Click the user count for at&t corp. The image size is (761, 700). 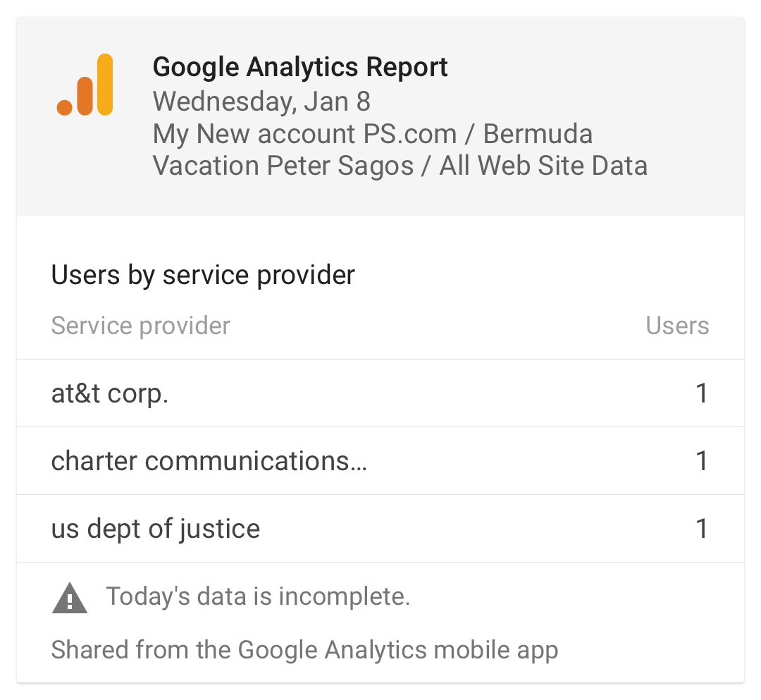click(701, 393)
